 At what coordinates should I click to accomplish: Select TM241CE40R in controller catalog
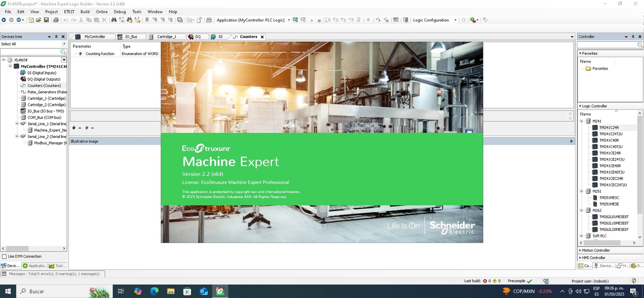(610, 166)
